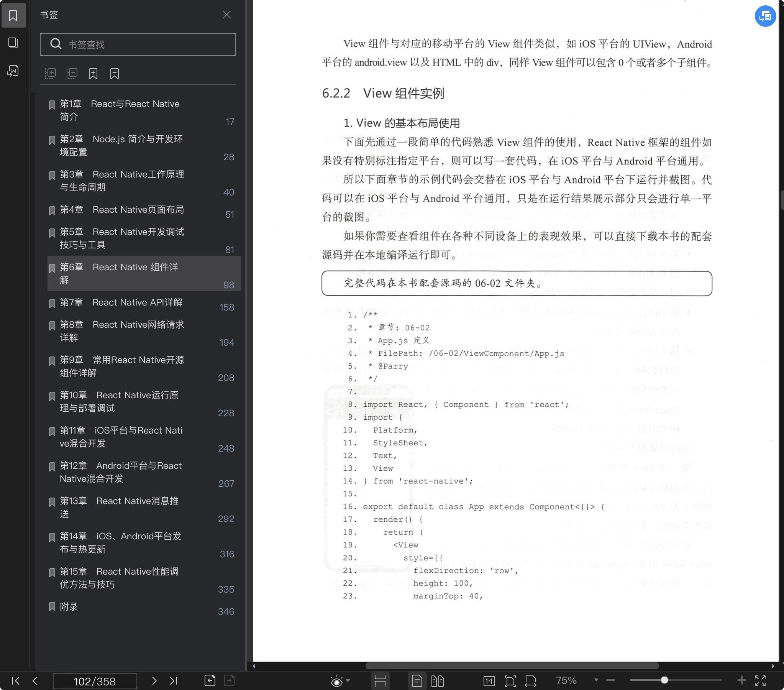Screen dimensions: 784x690
Task: Add a new bookmark icon
Action: pos(93,73)
